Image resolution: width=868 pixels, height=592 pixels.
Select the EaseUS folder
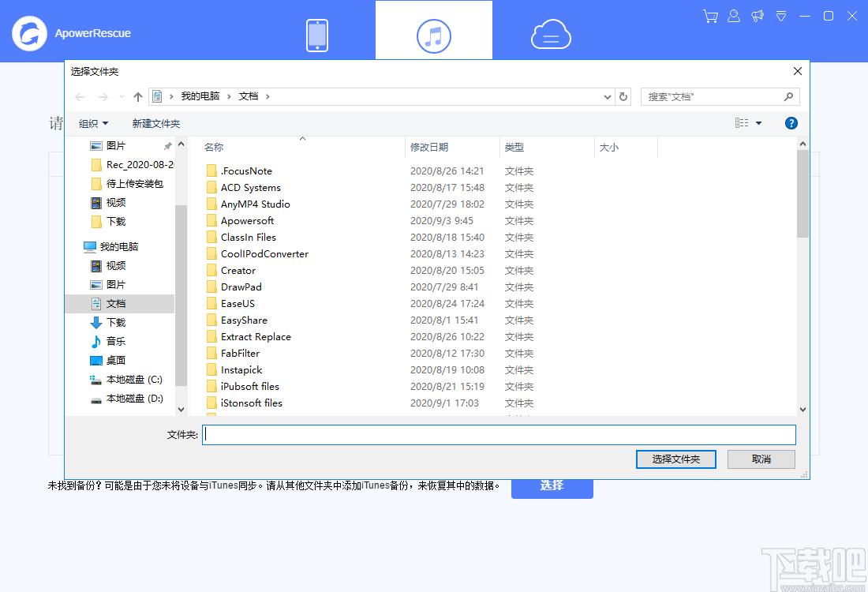tap(230, 304)
